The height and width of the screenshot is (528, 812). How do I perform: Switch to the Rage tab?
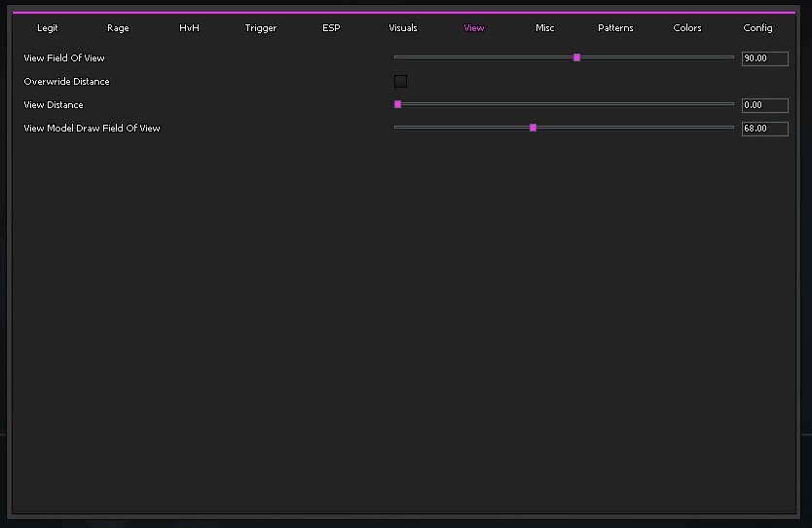(x=118, y=28)
